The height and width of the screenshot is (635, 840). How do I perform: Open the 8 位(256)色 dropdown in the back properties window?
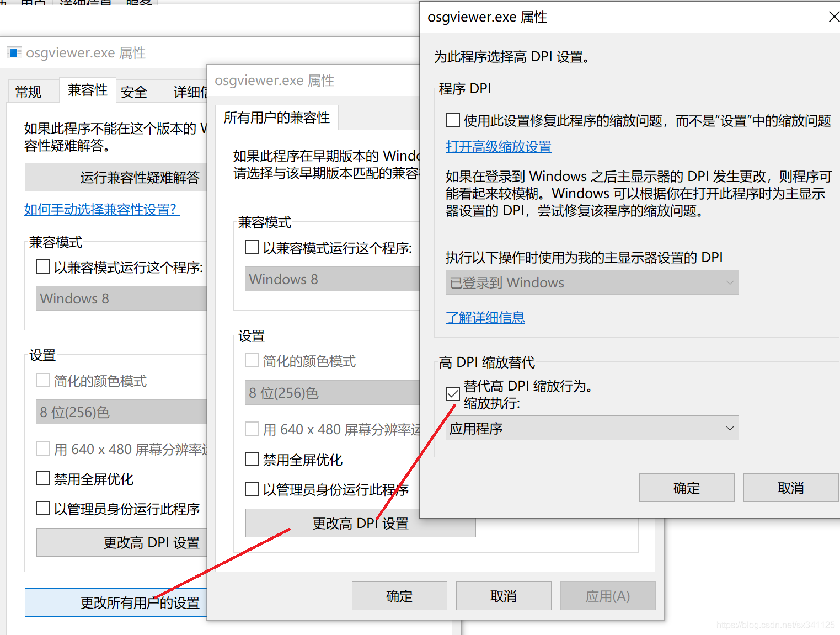[121, 412]
